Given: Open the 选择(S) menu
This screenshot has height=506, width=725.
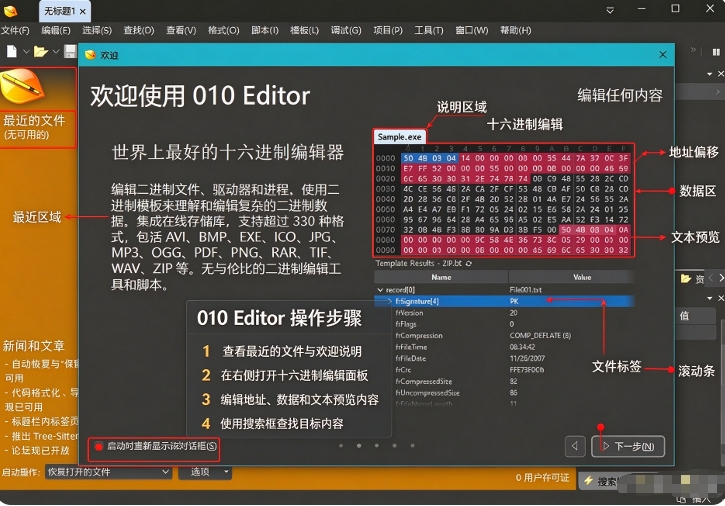Looking at the screenshot, I should [x=97, y=31].
